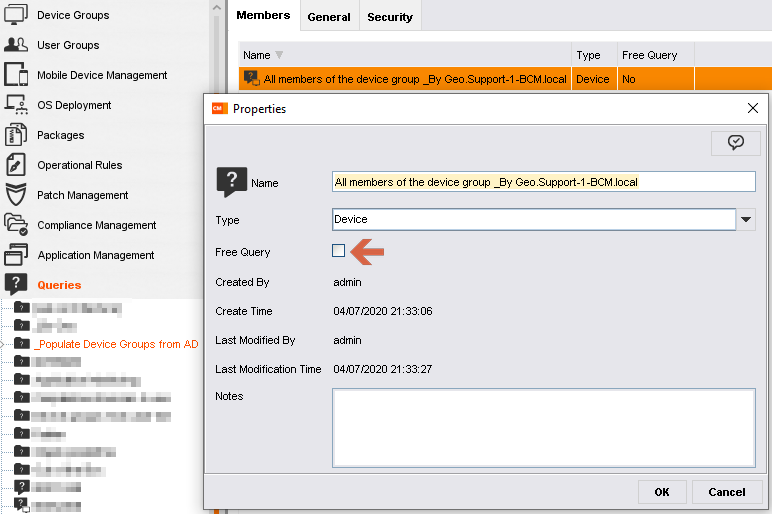Click the Application Management icon

pyautogui.click(x=16, y=255)
